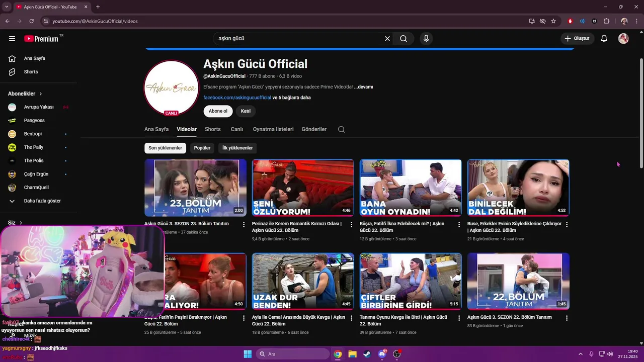Expand channel description with ...devamı

363,87
